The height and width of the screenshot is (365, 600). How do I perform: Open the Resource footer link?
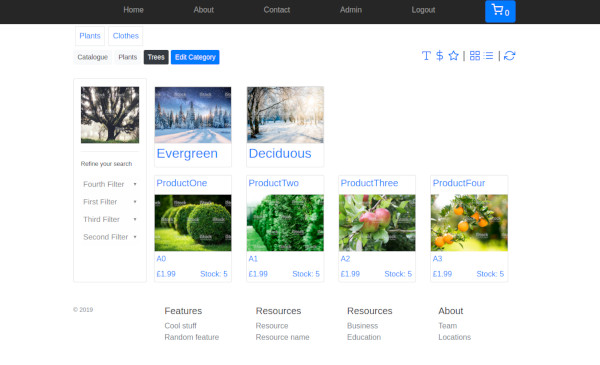pos(272,326)
